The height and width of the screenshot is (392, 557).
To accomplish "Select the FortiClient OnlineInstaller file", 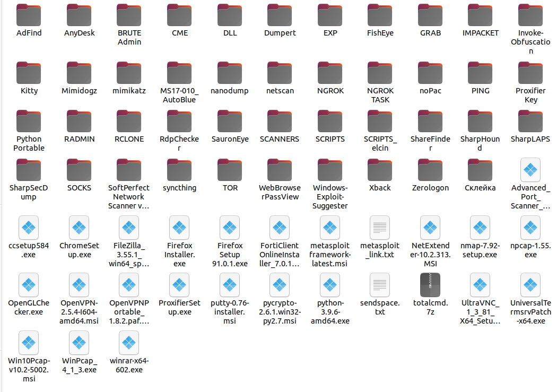I will 280,228.
